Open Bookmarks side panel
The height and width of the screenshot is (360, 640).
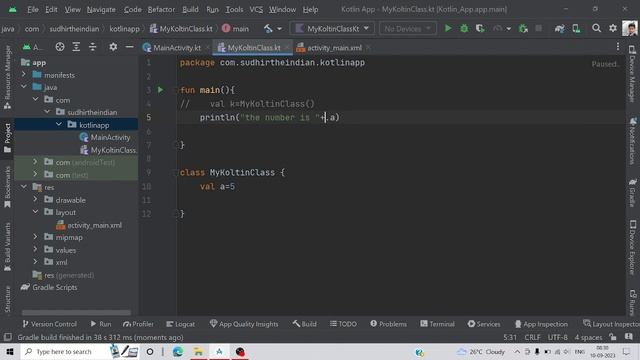(x=7, y=187)
